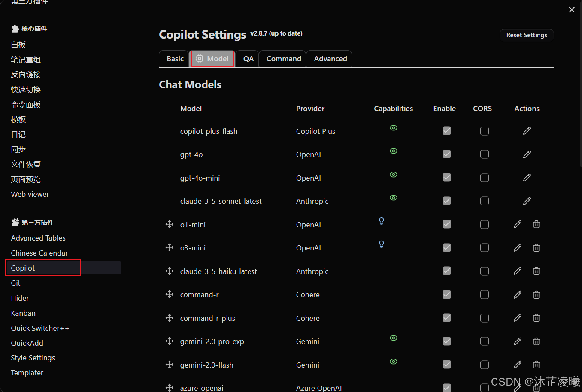Viewport: 582px width, 392px height.
Task: Enable CORS for copilot-plus-flash
Action: 485,131
